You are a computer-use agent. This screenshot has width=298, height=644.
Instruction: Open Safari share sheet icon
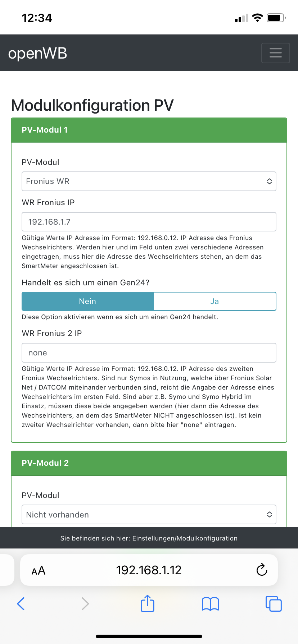point(148,603)
